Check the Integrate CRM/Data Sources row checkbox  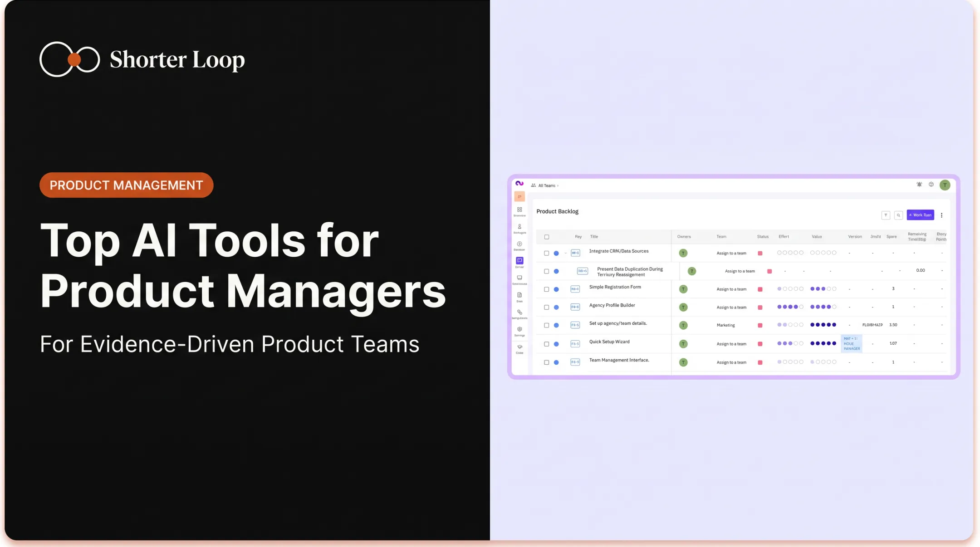click(x=547, y=253)
